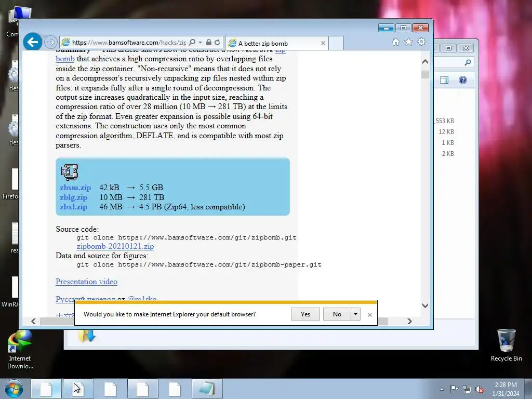Click the vertical scrollbar up arrow
This screenshot has width=532, height=399.
pyautogui.click(x=425, y=62)
